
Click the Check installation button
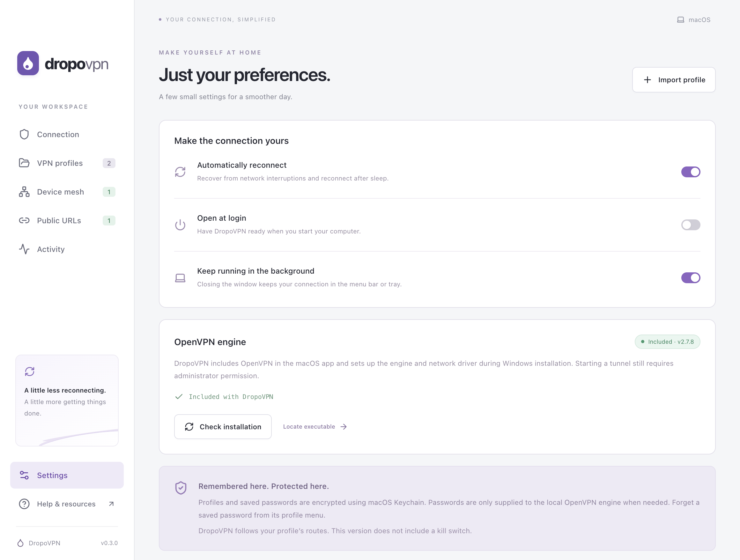pos(223,426)
